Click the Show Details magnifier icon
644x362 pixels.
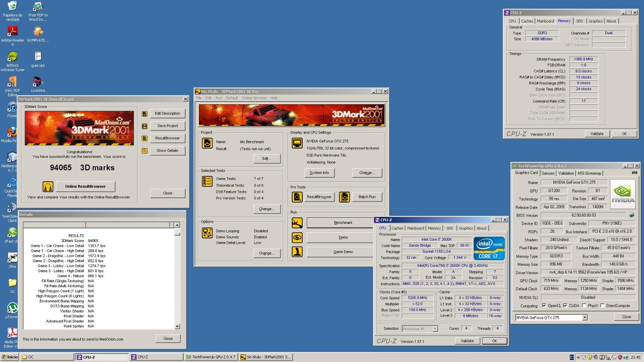click(144, 151)
